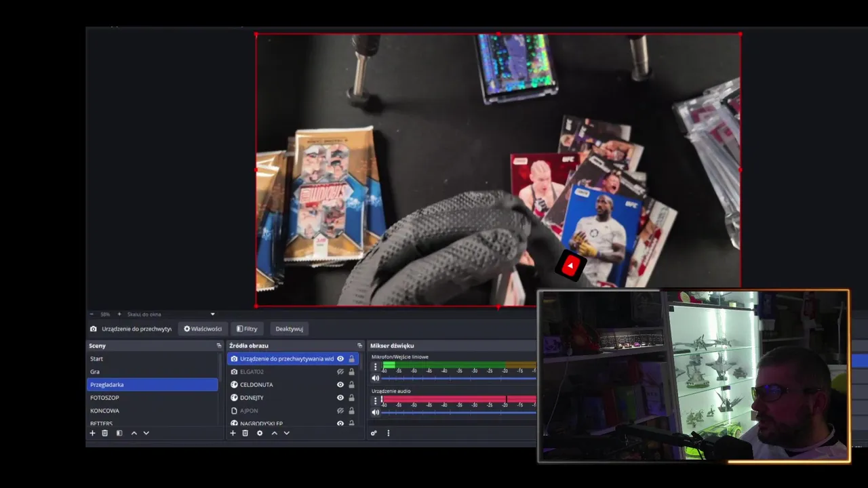This screenshot has width=868, height=488.
Task: Mute the Urządzenie audio speaker icon
Action: (375, 412)
